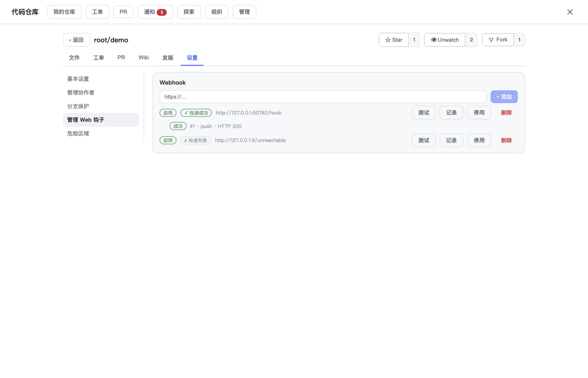
Task: Switch to the 工单 repository tab
Action: [99, 58]
